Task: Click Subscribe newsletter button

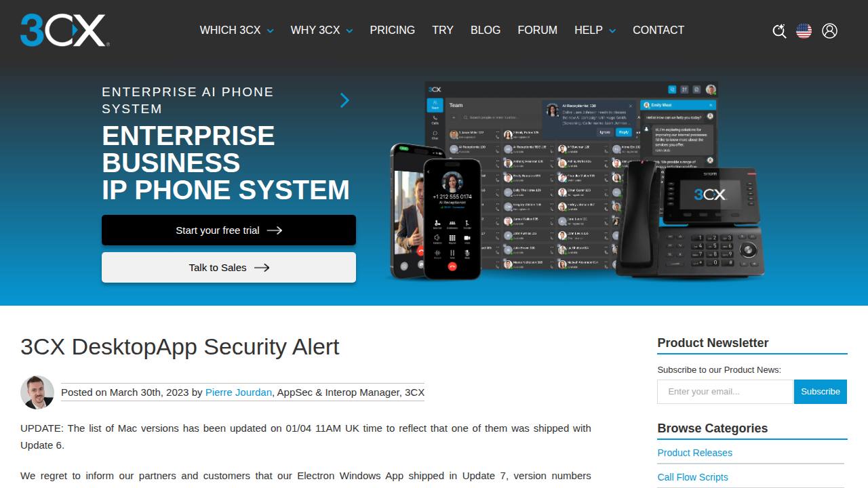Action: pos(821,391)
